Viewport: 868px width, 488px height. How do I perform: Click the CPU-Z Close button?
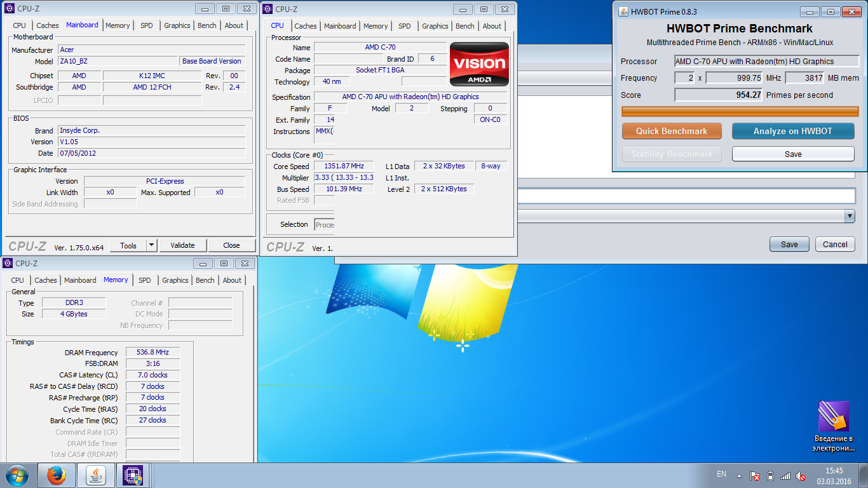coord(231,245)
